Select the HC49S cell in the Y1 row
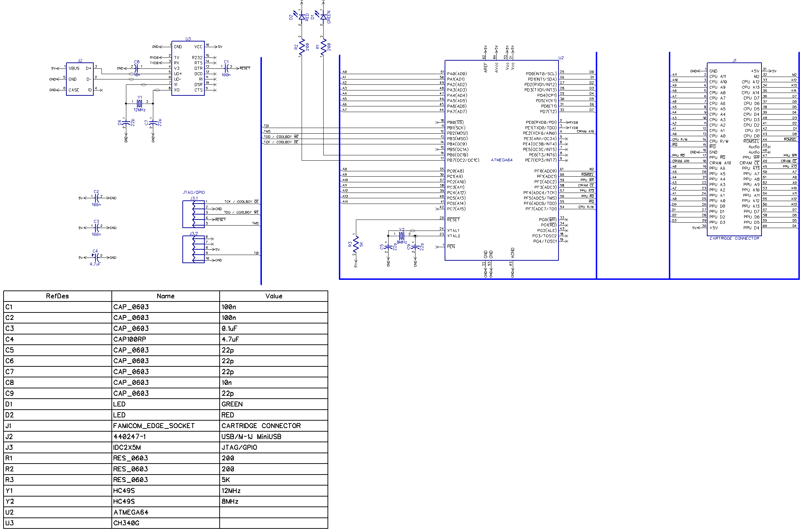Viewport: 803px width, 532px height. click(x=166, y=491)
